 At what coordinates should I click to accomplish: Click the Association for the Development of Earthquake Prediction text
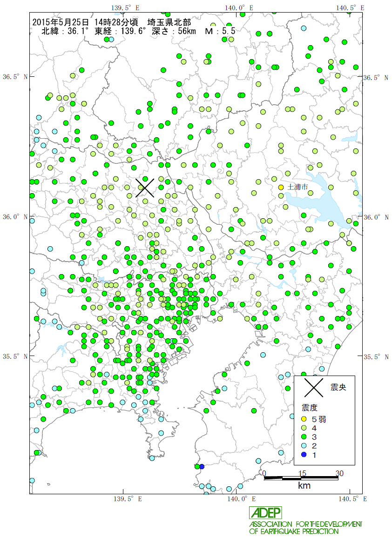click(x=305, y=528)
